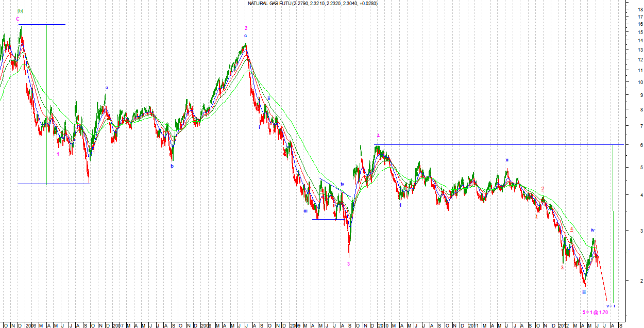This screenshot has width=644, height=328.
Task: Click the '5 = 1 @ 1.70' target label
Action: [596, 312]
